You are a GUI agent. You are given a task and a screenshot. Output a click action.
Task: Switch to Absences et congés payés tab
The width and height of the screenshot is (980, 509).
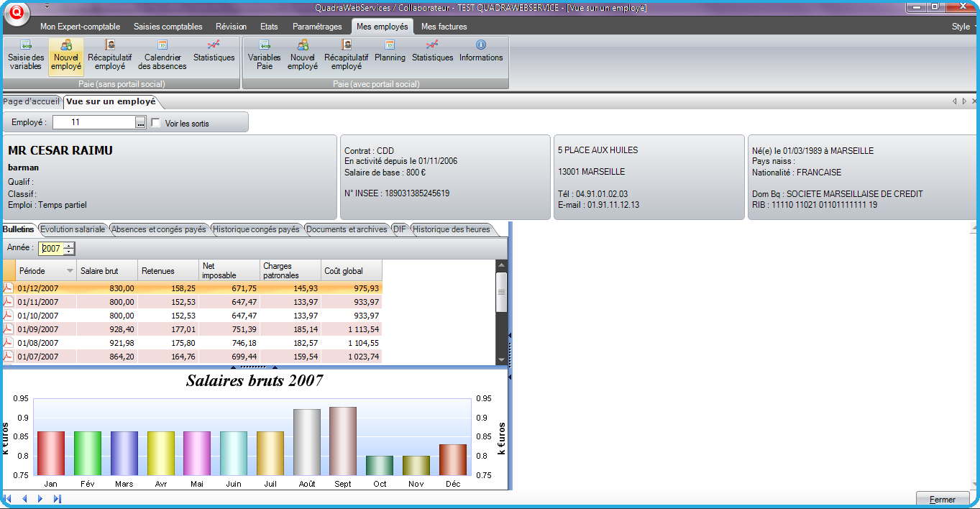coord(159,229)
